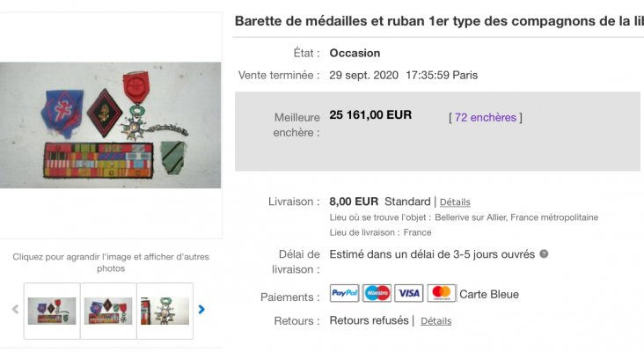The width and height of the screenshot is (644, 352).
Task: Open returns Détails link
Action: point(435,321)
